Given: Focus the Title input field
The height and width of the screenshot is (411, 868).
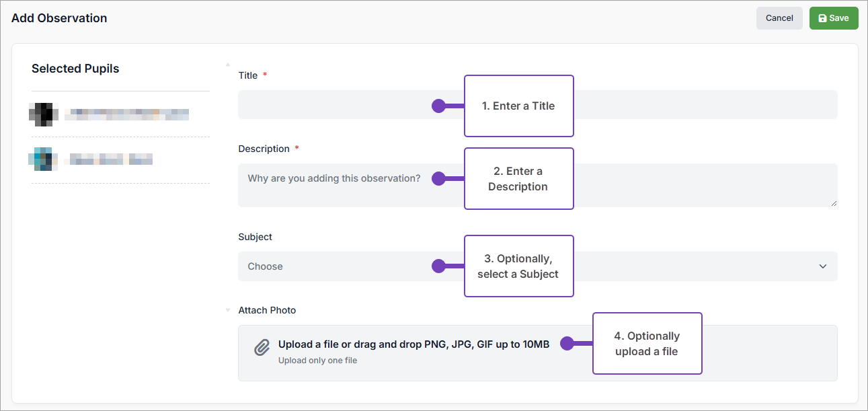Looking at the screenshot, I should [x=336, y=105].
